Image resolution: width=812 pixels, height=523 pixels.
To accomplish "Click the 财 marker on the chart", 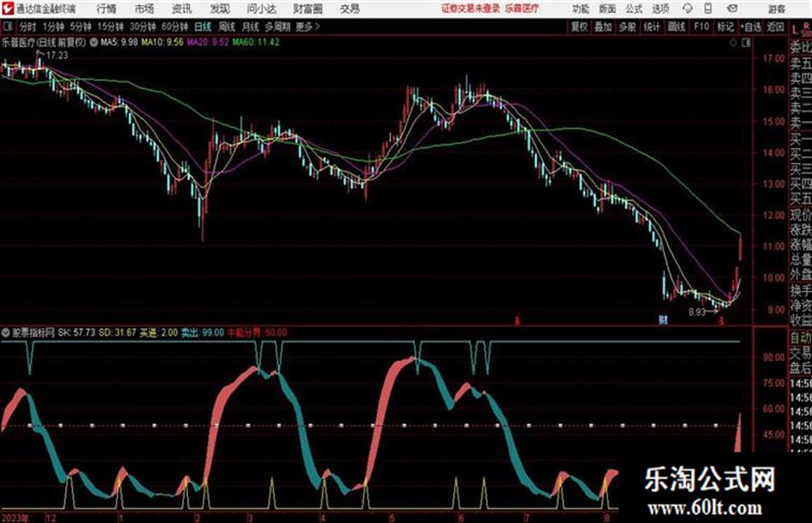I will [x=662, y=319].
